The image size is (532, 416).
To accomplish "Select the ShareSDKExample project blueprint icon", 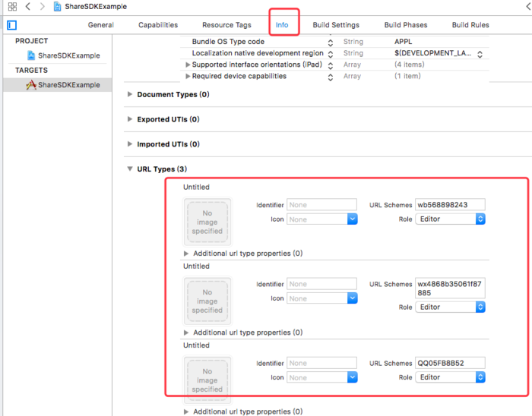I will [31, 55].
